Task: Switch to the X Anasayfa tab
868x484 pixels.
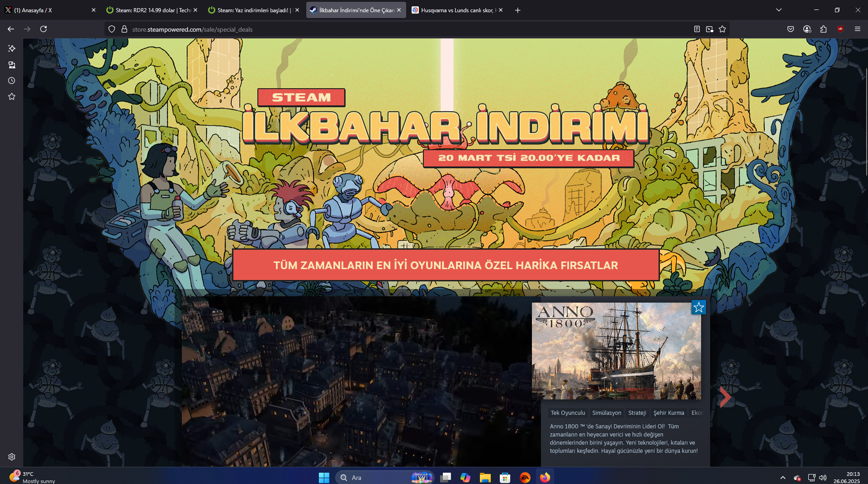Action: (50, 10)
